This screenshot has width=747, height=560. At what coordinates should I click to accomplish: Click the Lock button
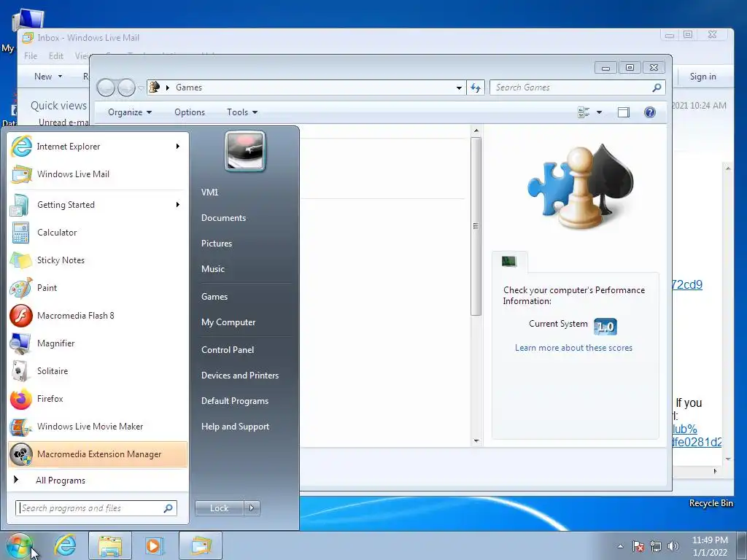(219, 508)
